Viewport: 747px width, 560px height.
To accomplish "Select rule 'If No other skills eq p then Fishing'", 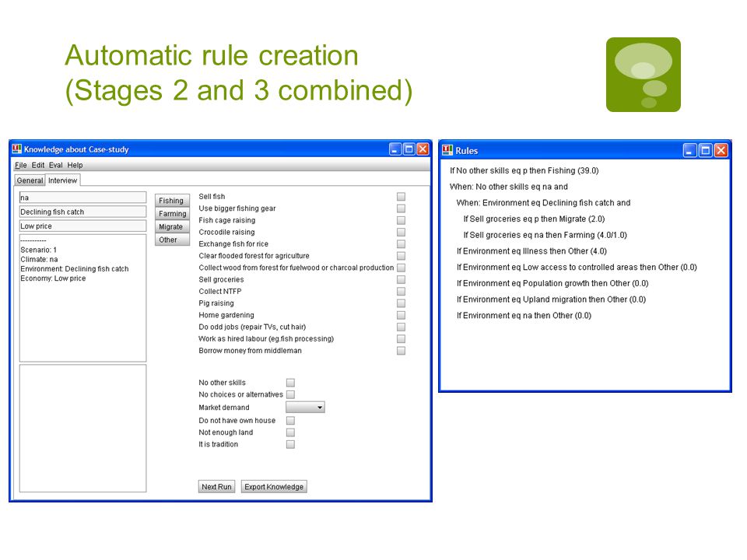I will [524, 170].
